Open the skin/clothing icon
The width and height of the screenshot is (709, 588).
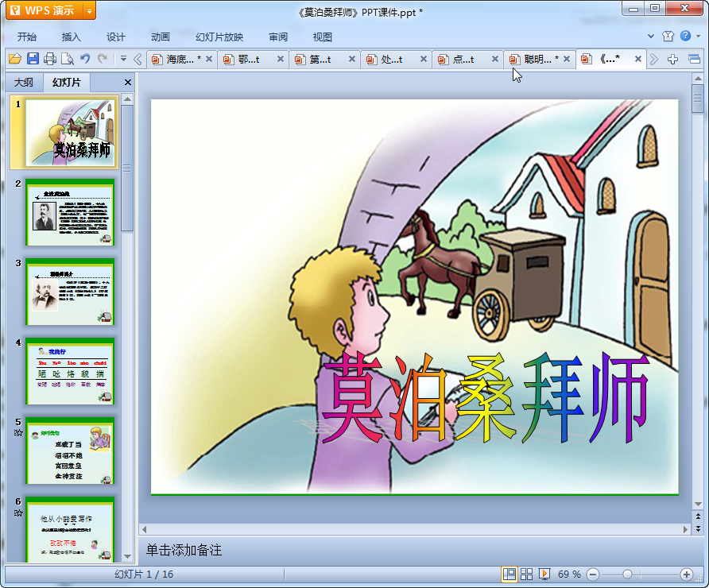click(668, 37)
